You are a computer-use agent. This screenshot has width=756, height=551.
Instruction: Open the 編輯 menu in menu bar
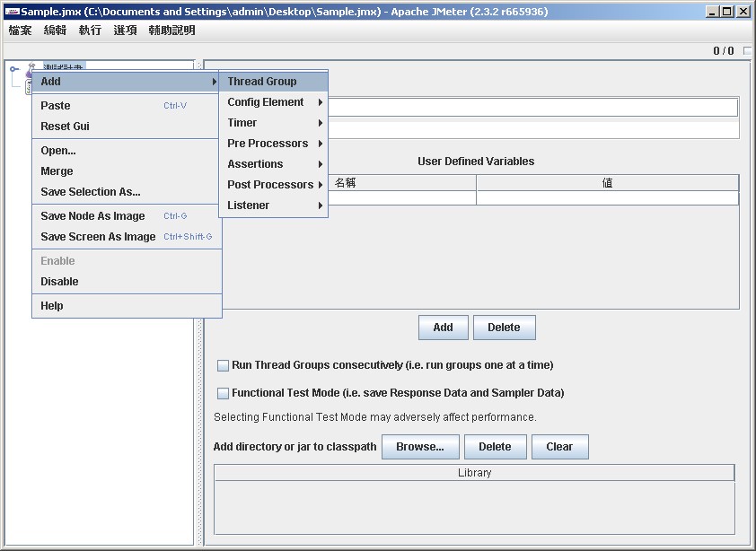pyautogui.click(x=55, y=31)
